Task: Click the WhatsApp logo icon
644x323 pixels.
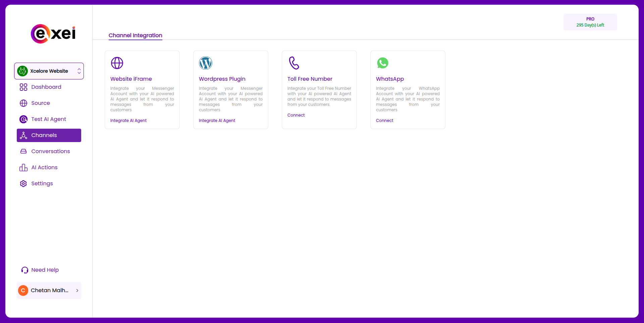Action: click(x=383, y=63)
